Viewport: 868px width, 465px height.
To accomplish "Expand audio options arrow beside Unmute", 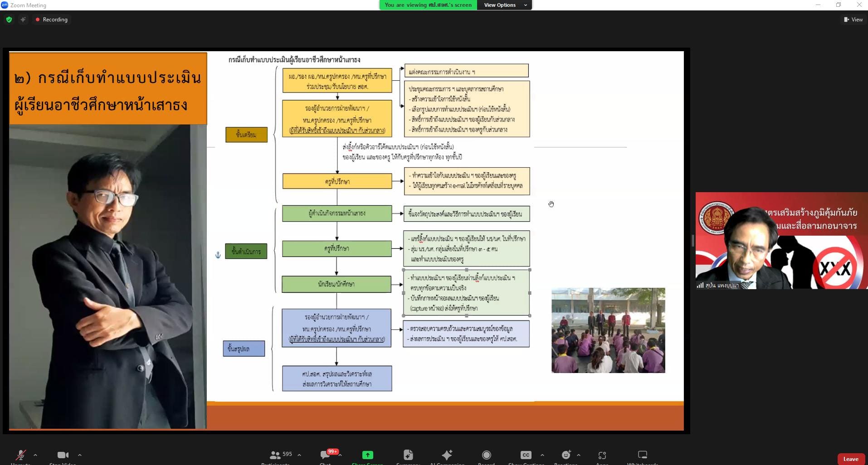I will [35, 455].
